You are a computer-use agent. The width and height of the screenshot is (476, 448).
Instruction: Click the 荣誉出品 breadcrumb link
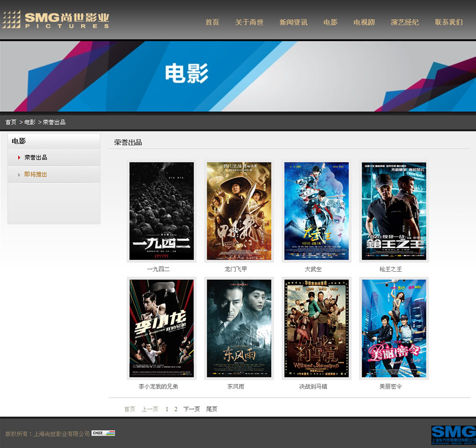click(54, 122)
